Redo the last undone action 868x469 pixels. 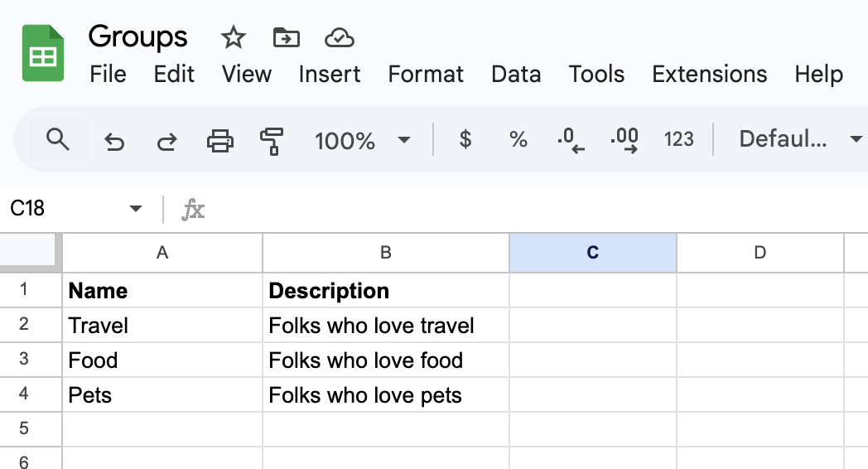pyautogui.click(x=166, y=141)
